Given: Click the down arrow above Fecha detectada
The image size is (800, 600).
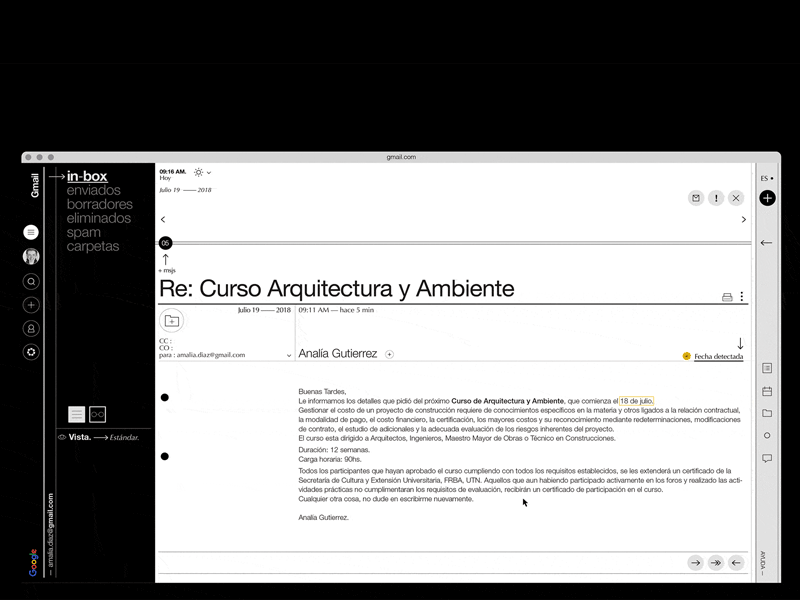Looking at the screenshot, I should (x=740, y=343).
